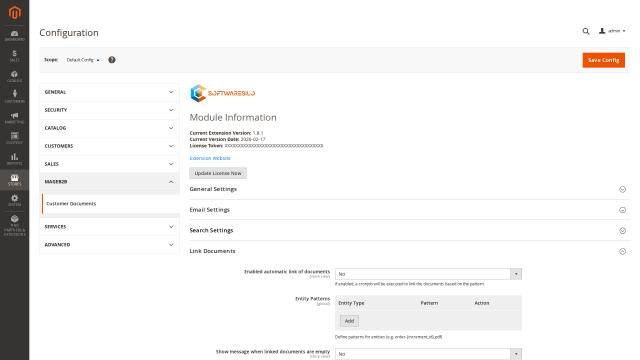Open Show message when linked documents empty dropdown
Viewport: 640px width, 360px height.
428,354
